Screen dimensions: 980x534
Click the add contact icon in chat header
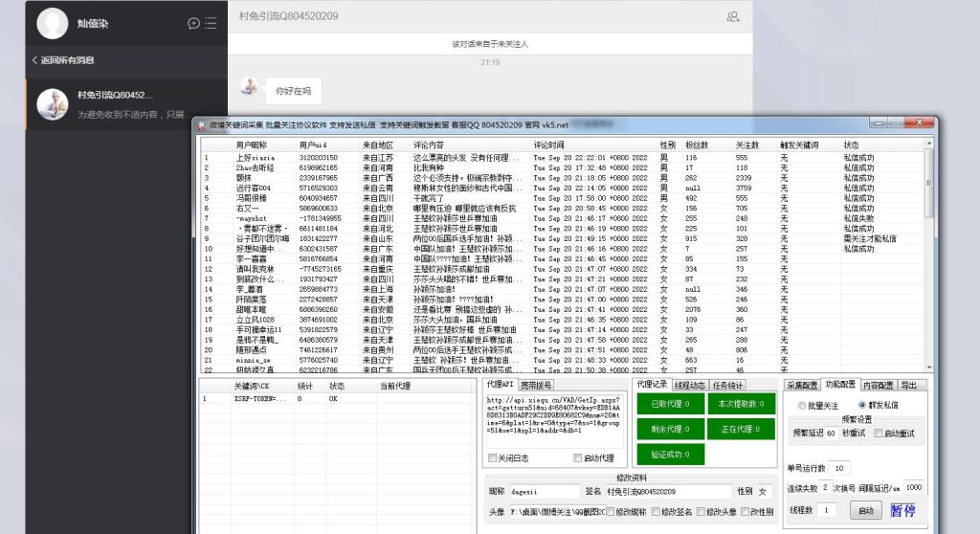click(x=733, y=16)
